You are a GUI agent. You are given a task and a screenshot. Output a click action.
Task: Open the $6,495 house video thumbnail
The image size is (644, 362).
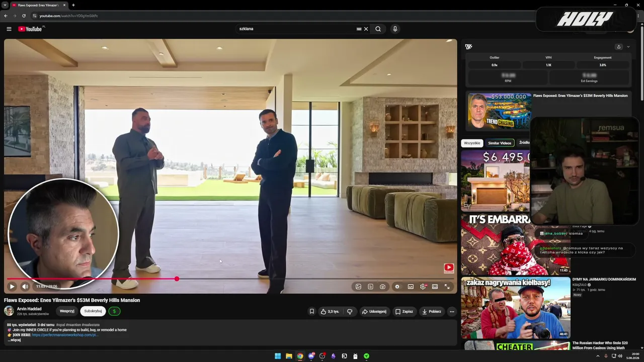click(x=496, y=181)
